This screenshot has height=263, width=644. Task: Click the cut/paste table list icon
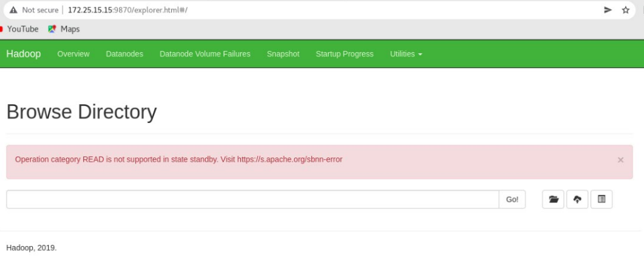point(602,199)
